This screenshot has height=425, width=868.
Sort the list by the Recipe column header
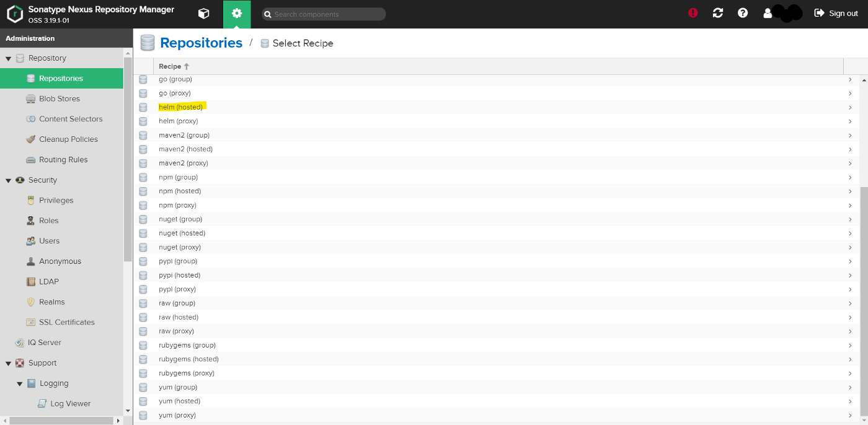click(x=168, y=66)
